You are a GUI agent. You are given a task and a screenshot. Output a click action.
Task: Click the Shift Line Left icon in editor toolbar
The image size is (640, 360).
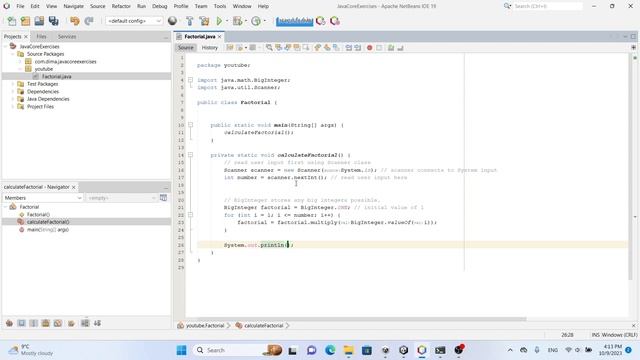pos(349,48)
